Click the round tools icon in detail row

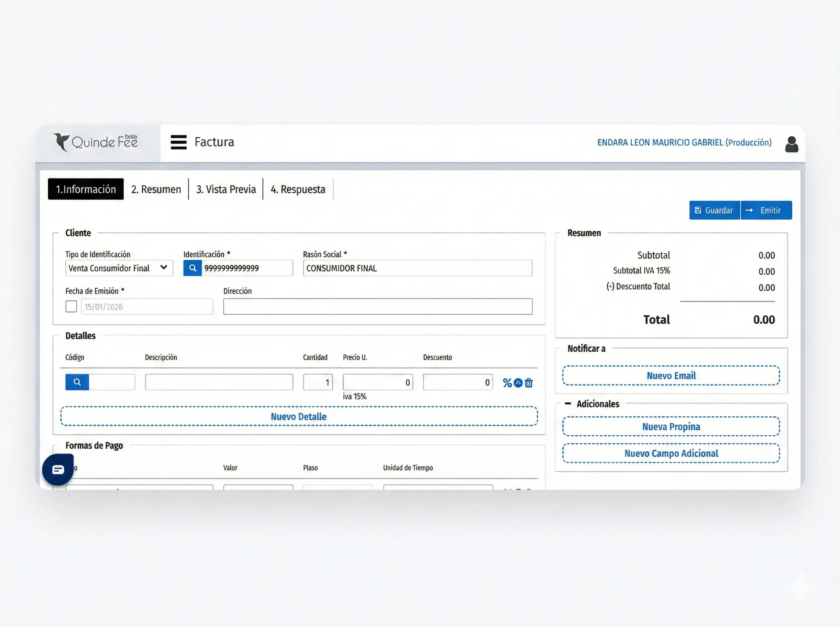click(x=518, y=382)
